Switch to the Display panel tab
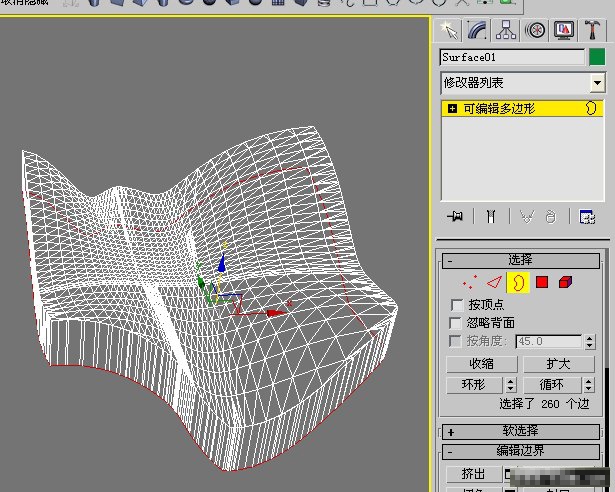The height and width of the screenshot is (492, 615). click(564, 30)
